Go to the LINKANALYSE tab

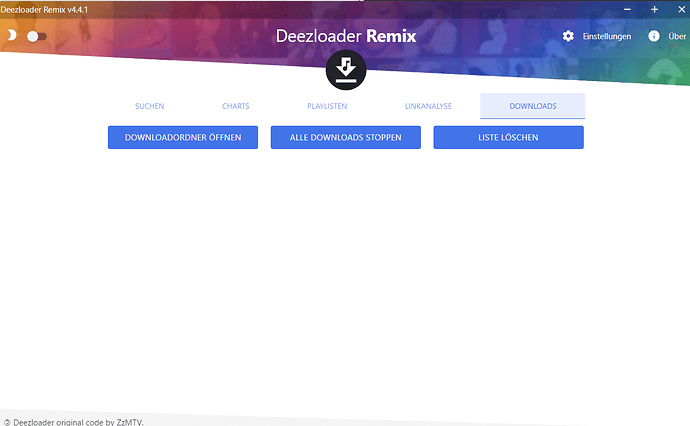[428, 106]
